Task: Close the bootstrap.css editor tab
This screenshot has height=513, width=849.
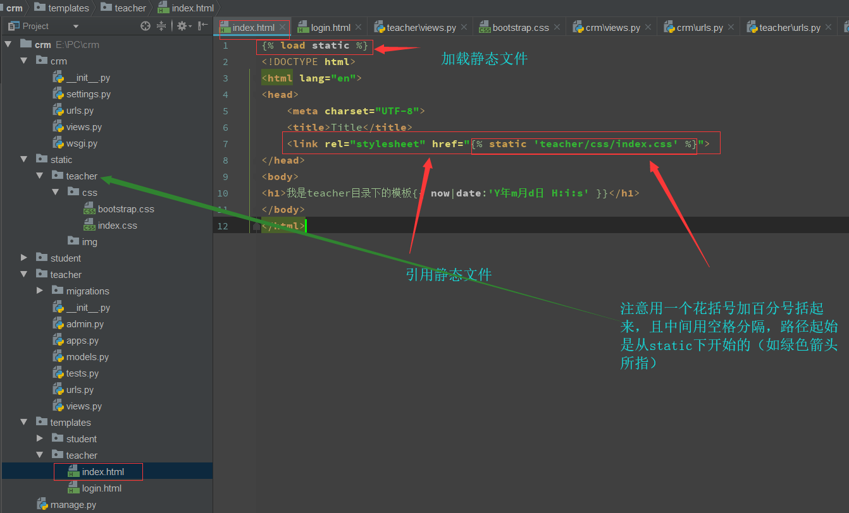Action: [x=558, y=27]
